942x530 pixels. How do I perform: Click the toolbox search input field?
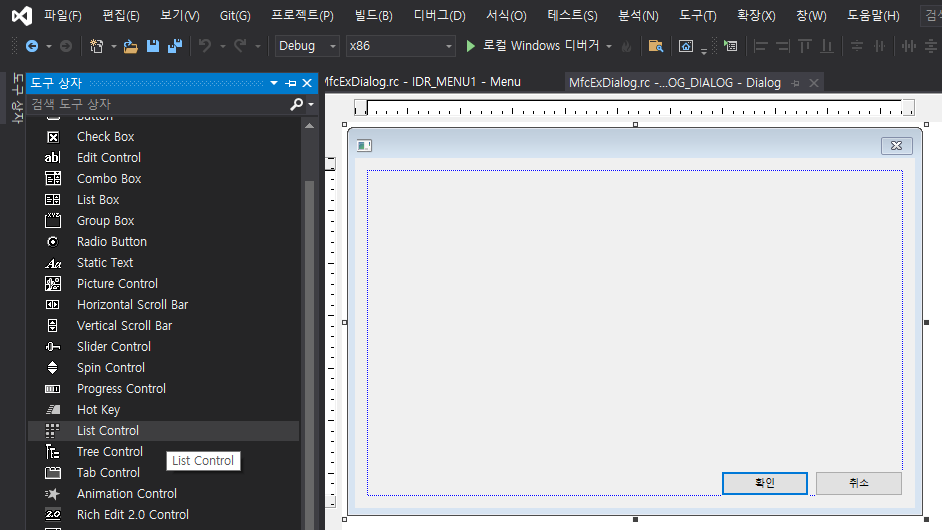(x=159, y=104)
